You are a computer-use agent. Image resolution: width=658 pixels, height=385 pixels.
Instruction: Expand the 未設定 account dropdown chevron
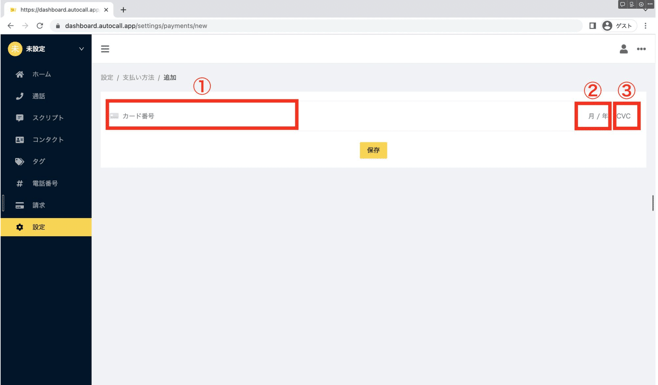tap(81, 49)
